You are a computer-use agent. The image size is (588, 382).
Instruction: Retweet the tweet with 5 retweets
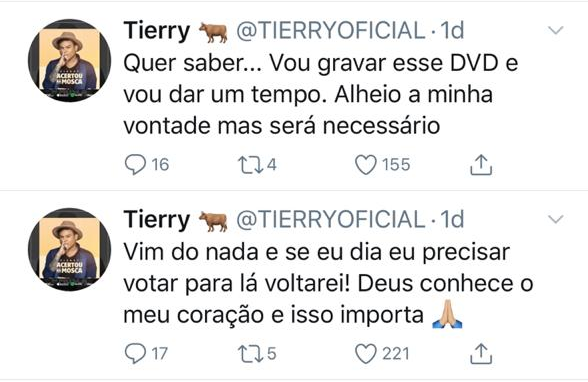pos(251,354)
